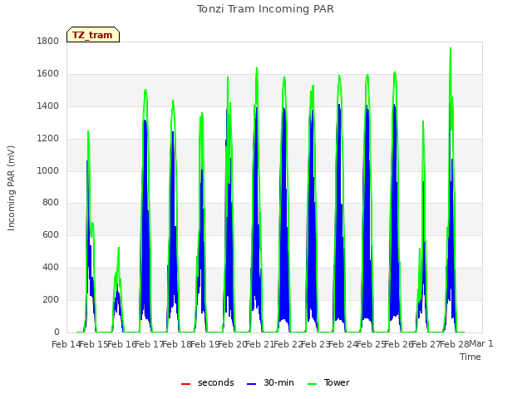Click the chart title Tonzi Tram Incoming PAR

[x=265, y=9]
